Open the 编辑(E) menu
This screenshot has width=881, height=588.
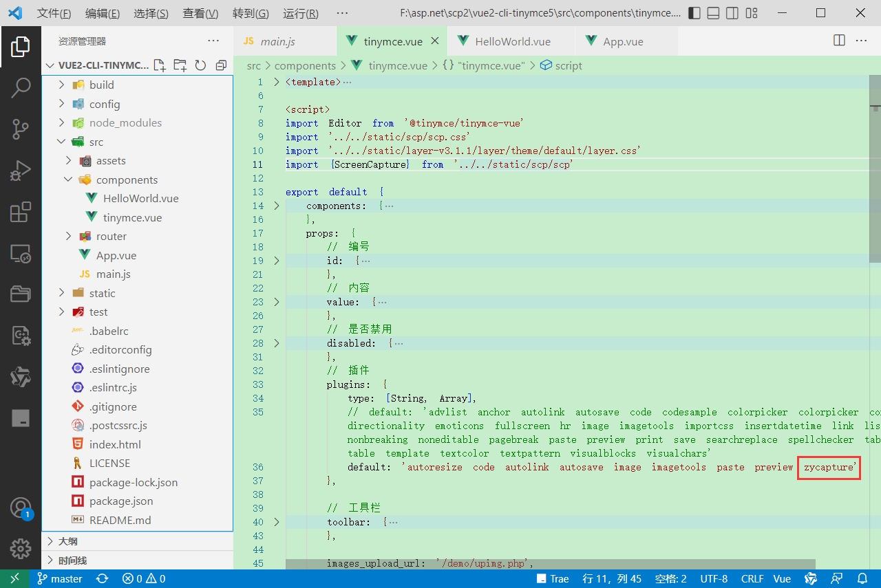click(103, 13)
